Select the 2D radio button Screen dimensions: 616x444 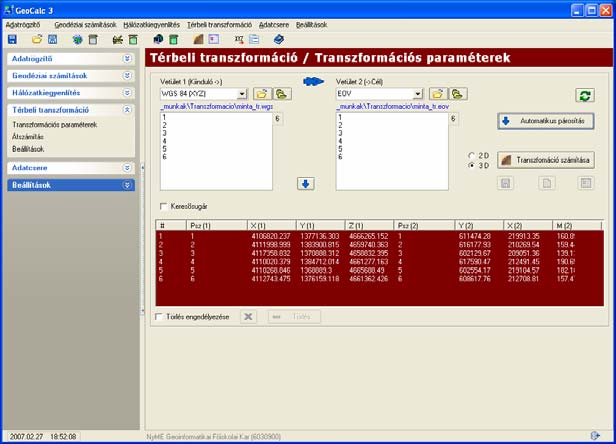click(x=471, y=155)
